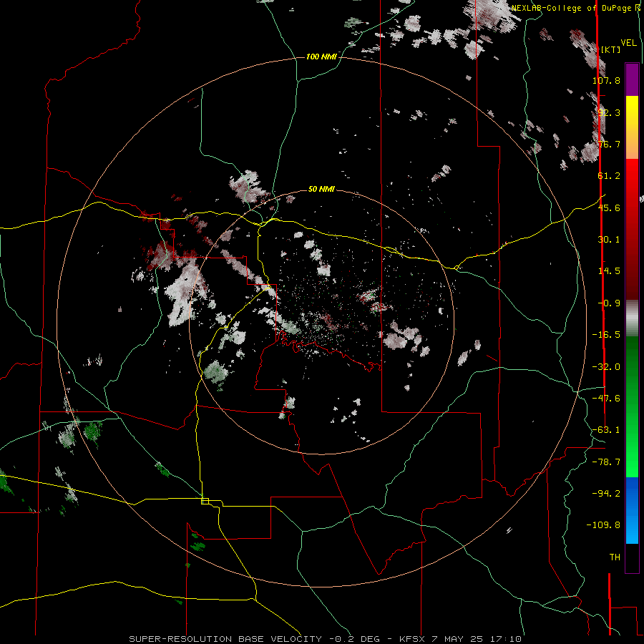Click the 92.3 legend value
This screenshot has width=644, height=644.
pos(609,112)
